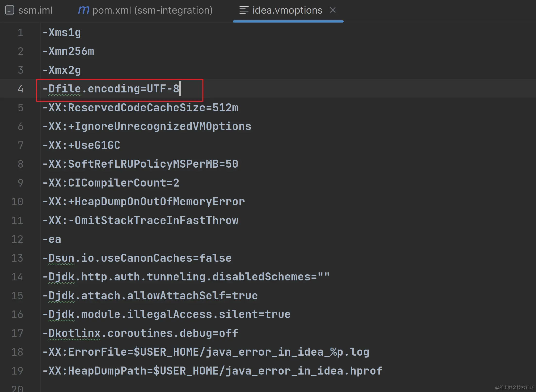Click the -Xmx2g option text

click(62, 70)
